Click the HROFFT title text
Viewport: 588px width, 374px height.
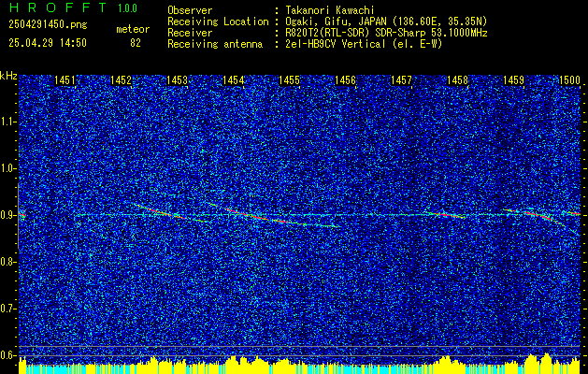58,7
